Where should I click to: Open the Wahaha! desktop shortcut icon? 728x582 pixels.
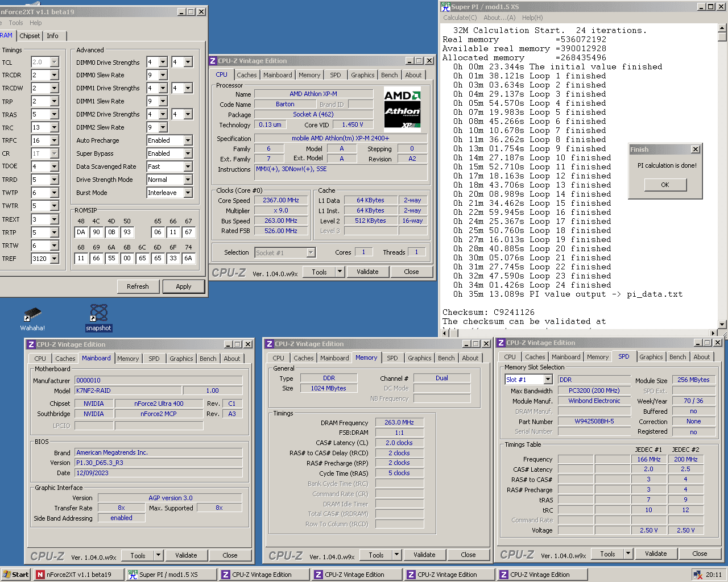coord(32,314)
